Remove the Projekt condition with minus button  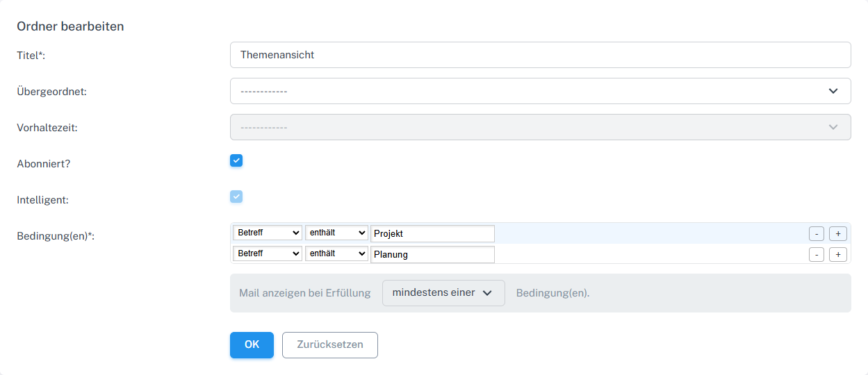pos(817,234)
